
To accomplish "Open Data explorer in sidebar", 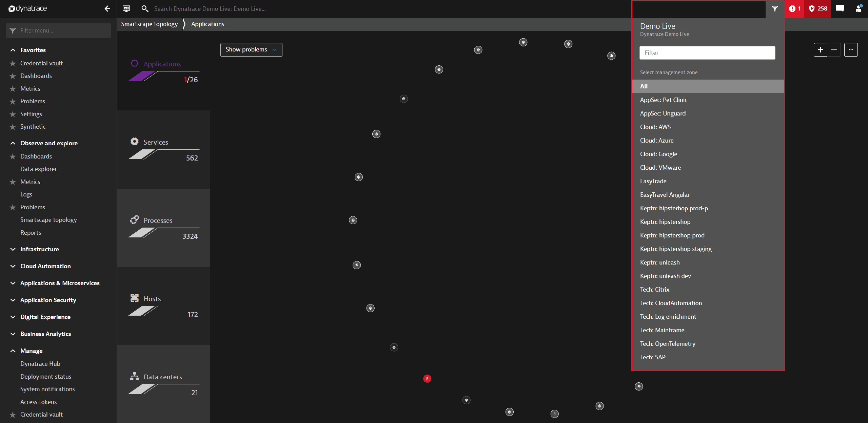I will (x=38, y=169).
